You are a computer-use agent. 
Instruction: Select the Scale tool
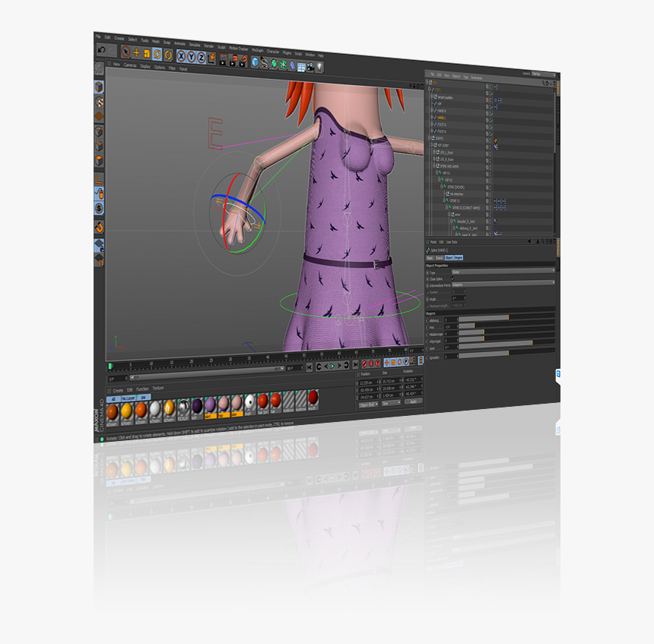click(147, 54)
